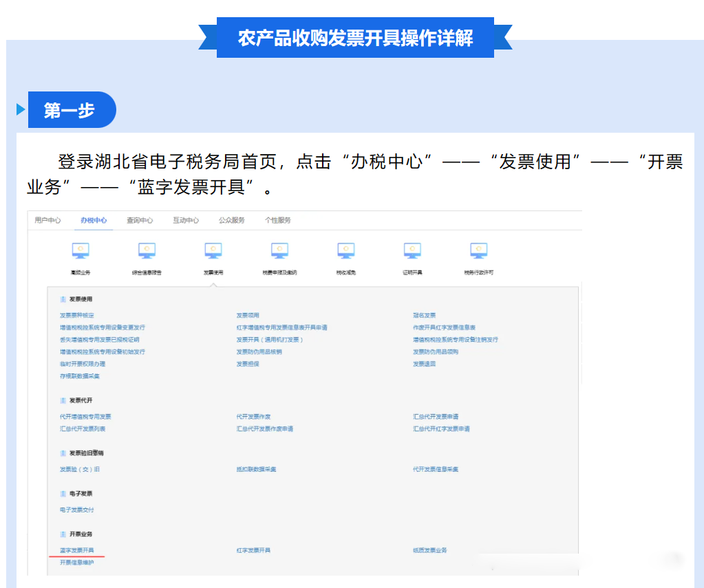This screenshot has width=704, height=588.
Task: Open the 查询中心 tab
Action: click(x=140, y=220)
